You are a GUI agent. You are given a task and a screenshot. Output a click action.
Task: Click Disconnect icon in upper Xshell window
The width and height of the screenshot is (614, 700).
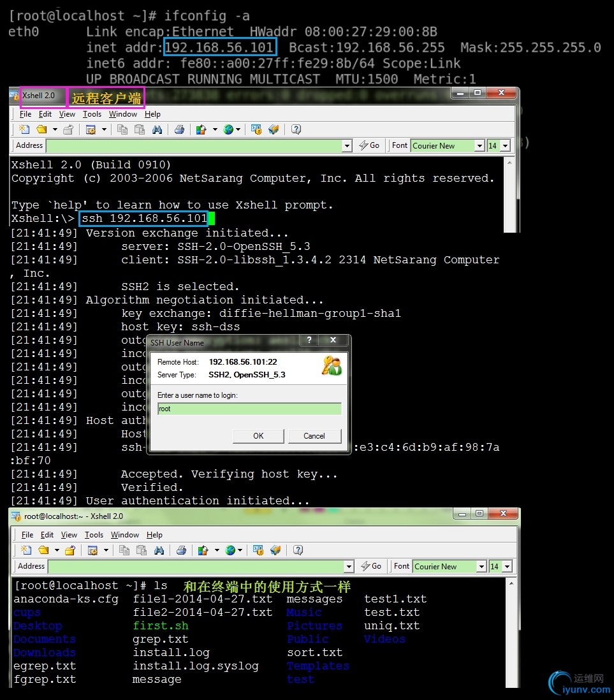coord(68,129)
